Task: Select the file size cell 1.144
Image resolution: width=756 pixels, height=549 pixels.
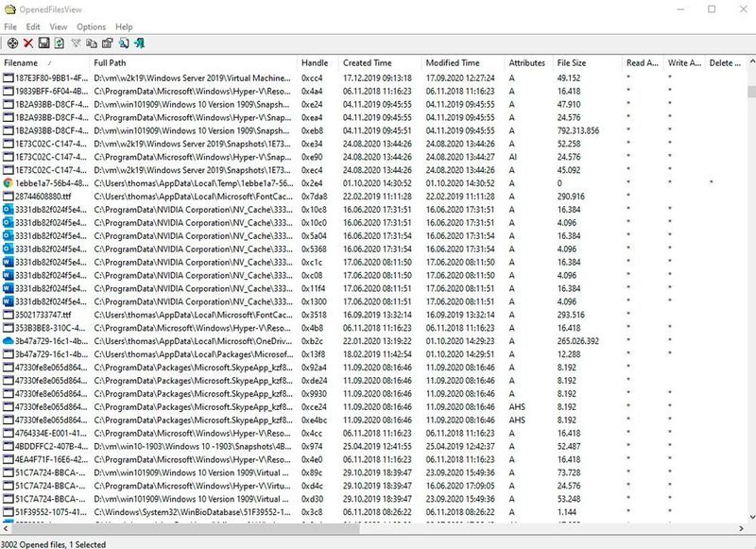Action: [x=566, y=512]
